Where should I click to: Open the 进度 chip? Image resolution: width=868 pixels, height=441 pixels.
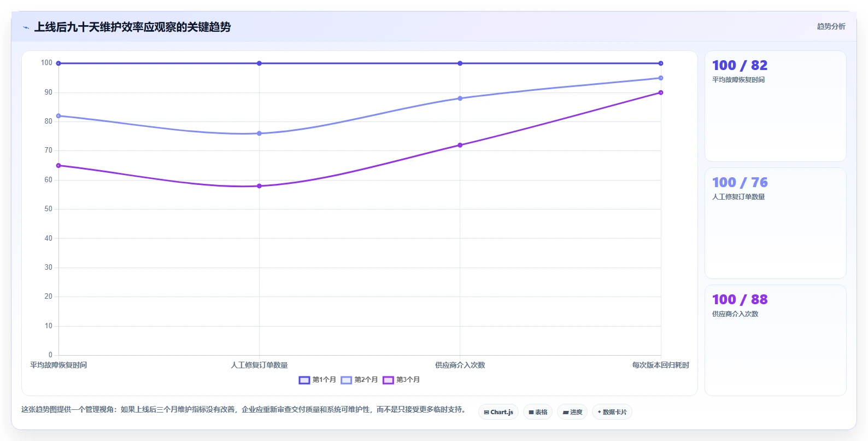click(572, 412)
